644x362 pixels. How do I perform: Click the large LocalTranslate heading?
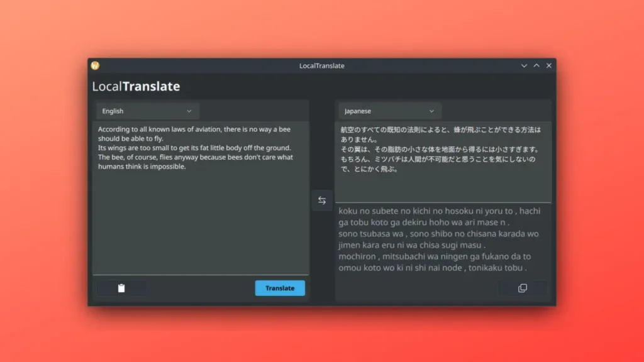[136, 87]
